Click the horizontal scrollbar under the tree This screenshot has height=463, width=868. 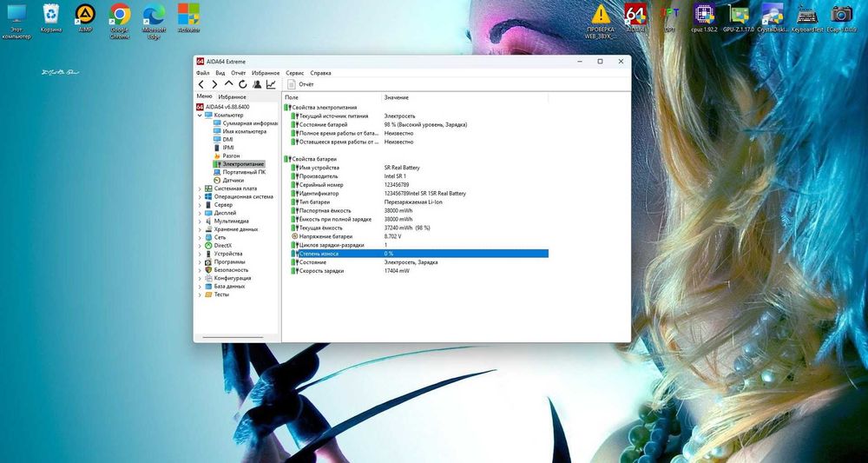click(x=233, y=337)
